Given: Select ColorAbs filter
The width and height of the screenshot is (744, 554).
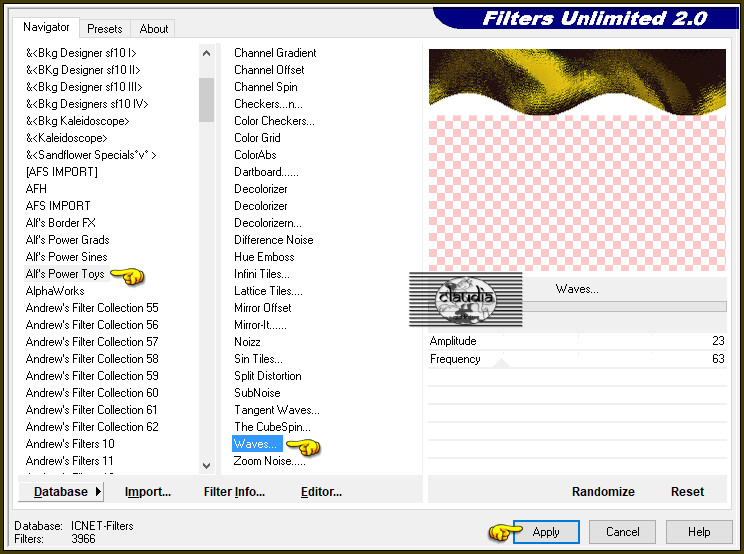Looking at the screenshot, I should (x=255, y=155).
